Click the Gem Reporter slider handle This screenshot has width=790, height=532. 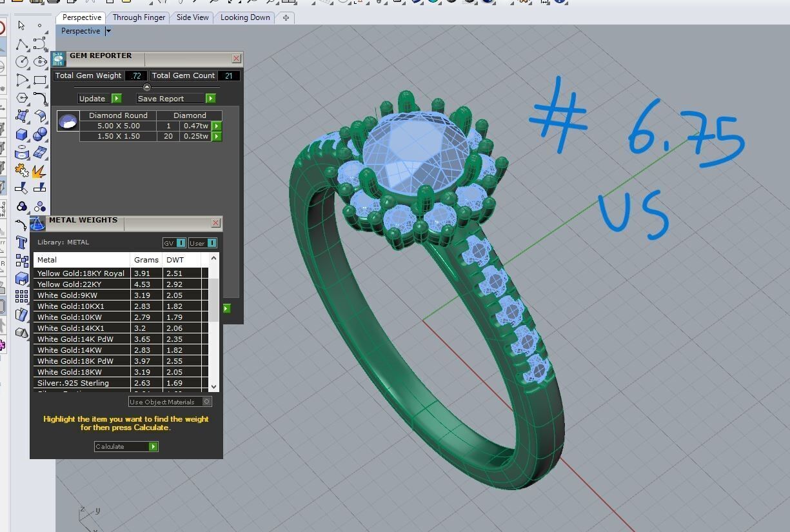pyautogui.click(x=146, y=87)
